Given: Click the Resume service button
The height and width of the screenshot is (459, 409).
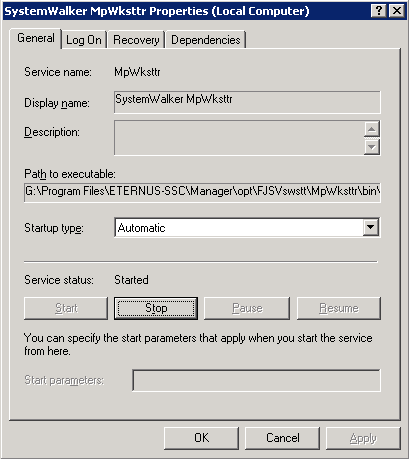Looking at the screenshot, I should coord(339,308).
